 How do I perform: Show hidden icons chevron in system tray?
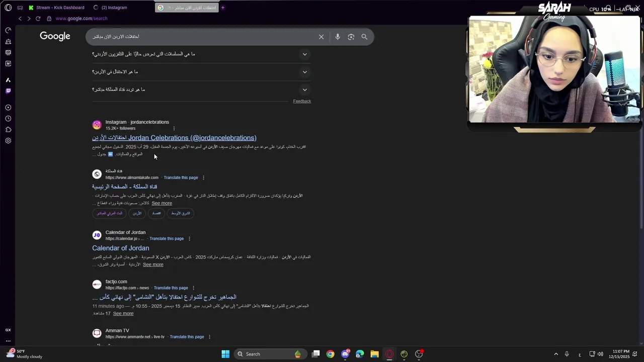(556, 354)
